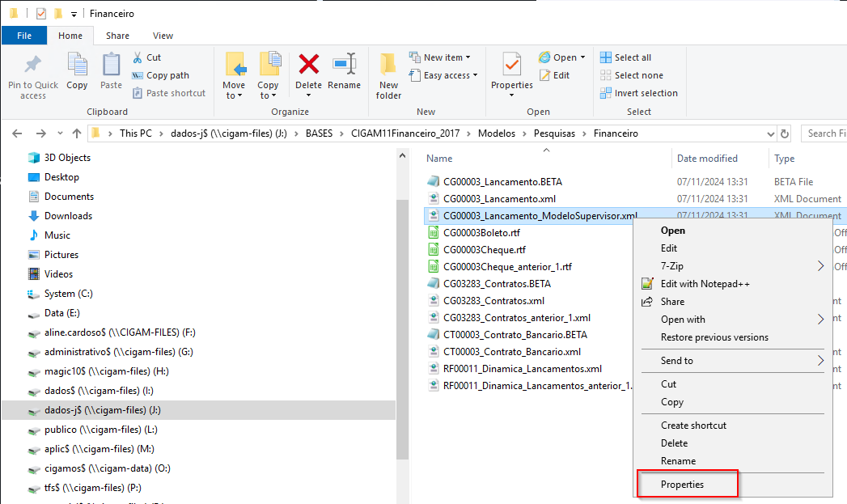Go back with the left arrow
The image size is (847, 504).
[x=17, y=133]
